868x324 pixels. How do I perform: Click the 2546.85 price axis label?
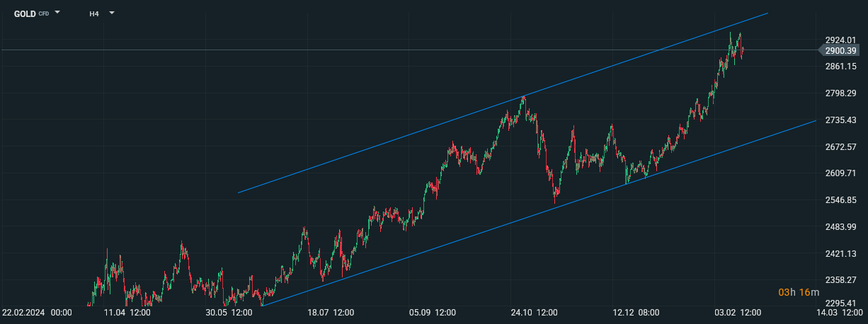(x=841, y=200)
